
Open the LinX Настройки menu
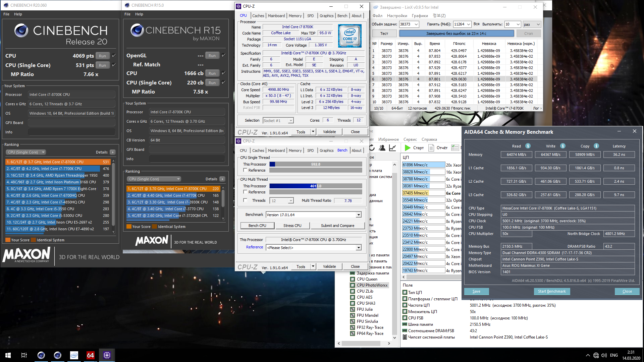point(397,16)
